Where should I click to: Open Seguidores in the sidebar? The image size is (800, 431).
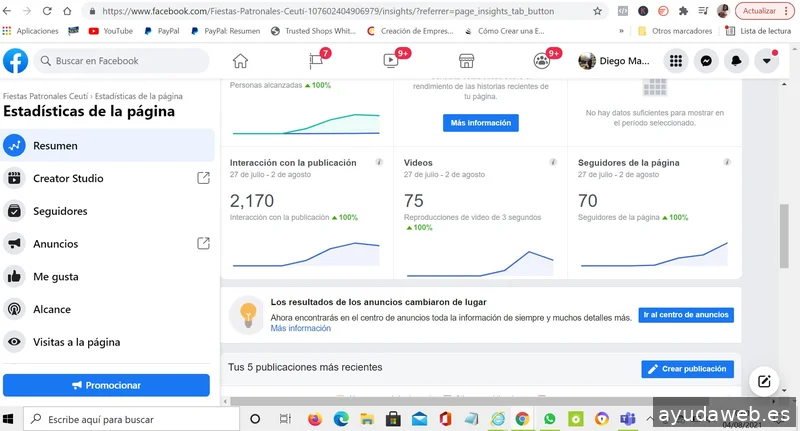[107, 211]
